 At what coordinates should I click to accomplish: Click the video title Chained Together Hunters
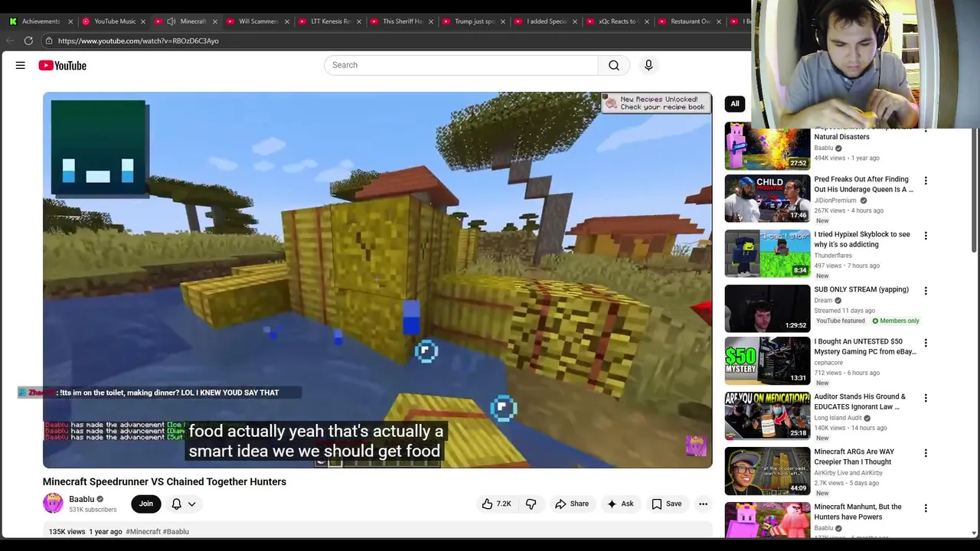point(165,481)
